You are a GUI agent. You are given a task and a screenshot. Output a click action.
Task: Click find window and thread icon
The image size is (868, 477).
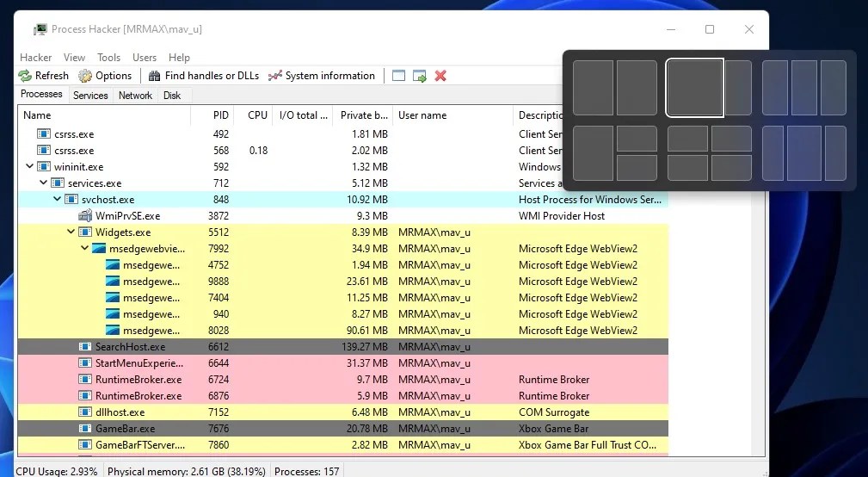(420, 76)
